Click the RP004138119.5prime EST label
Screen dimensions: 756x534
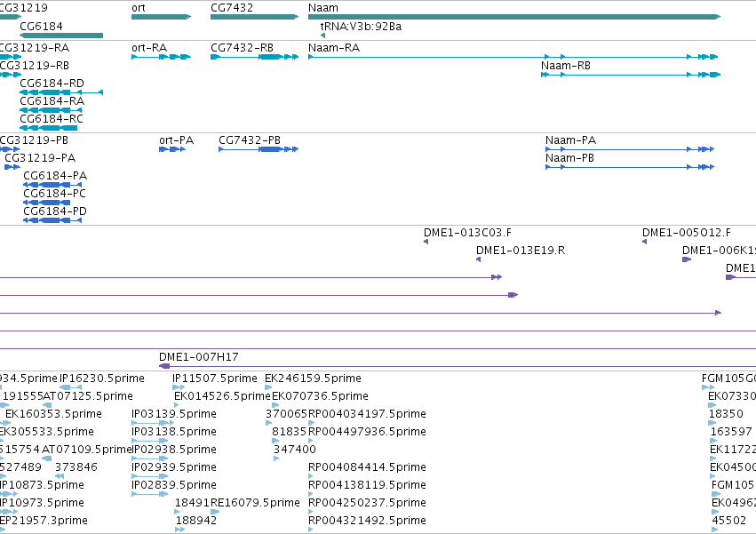pyautogui.click(x=367, y=486)
